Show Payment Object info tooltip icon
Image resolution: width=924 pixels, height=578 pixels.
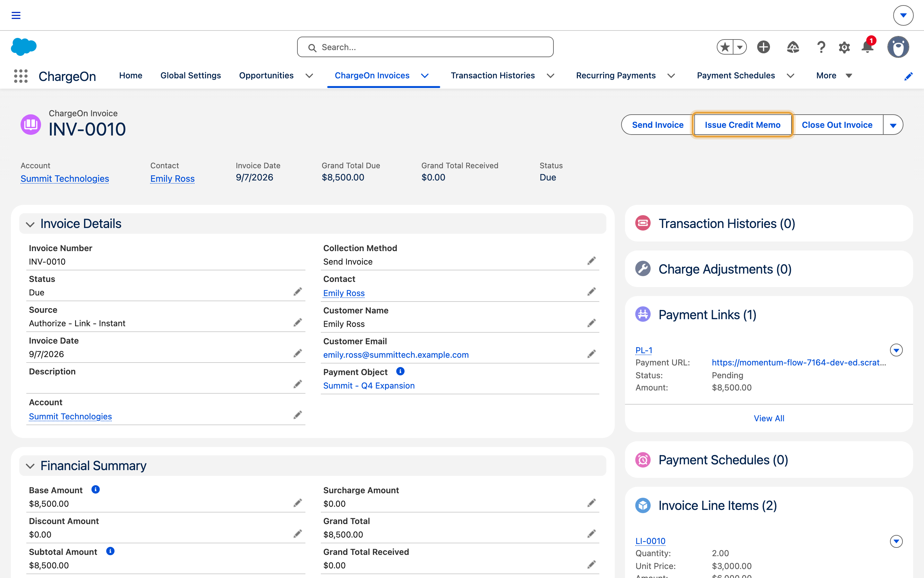pyautogui.click(x=400, y=371)
